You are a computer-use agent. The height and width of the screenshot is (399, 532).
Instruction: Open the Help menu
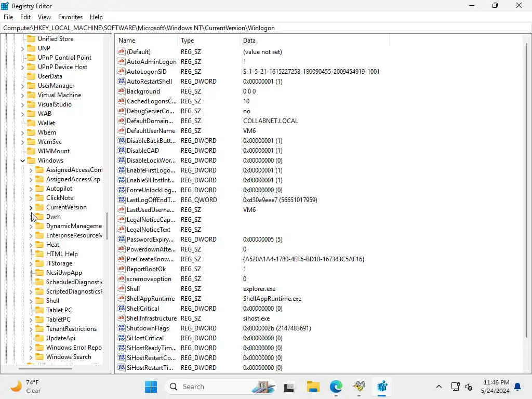pos(96,17)
